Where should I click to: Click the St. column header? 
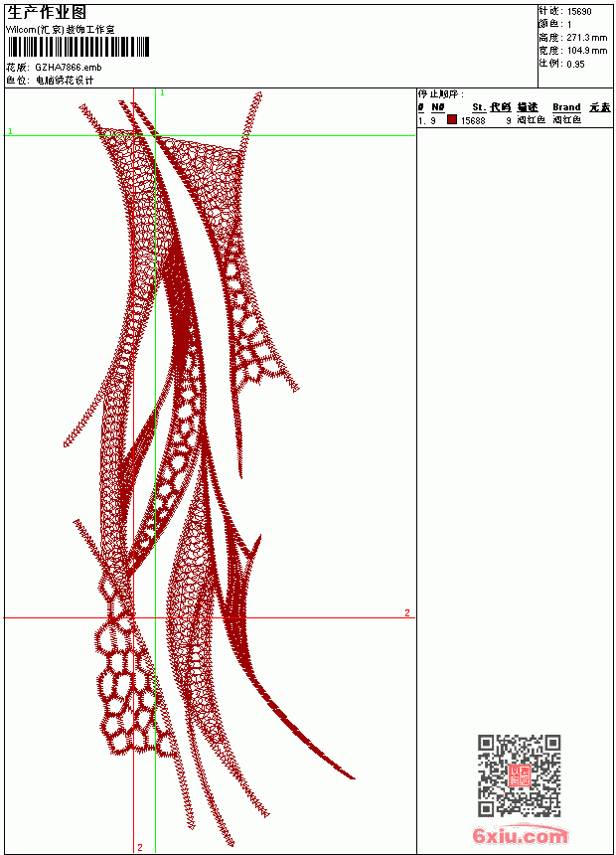tap(479, 107)
